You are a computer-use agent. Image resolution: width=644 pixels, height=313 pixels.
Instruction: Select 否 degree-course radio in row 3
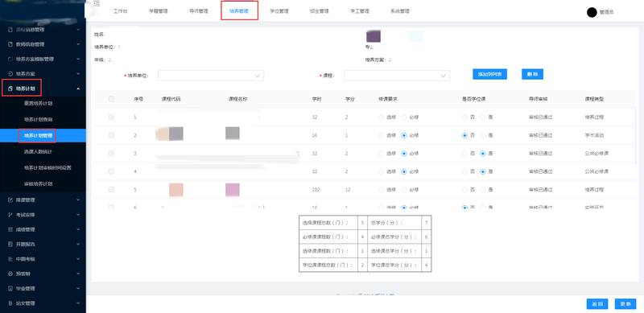465,154
